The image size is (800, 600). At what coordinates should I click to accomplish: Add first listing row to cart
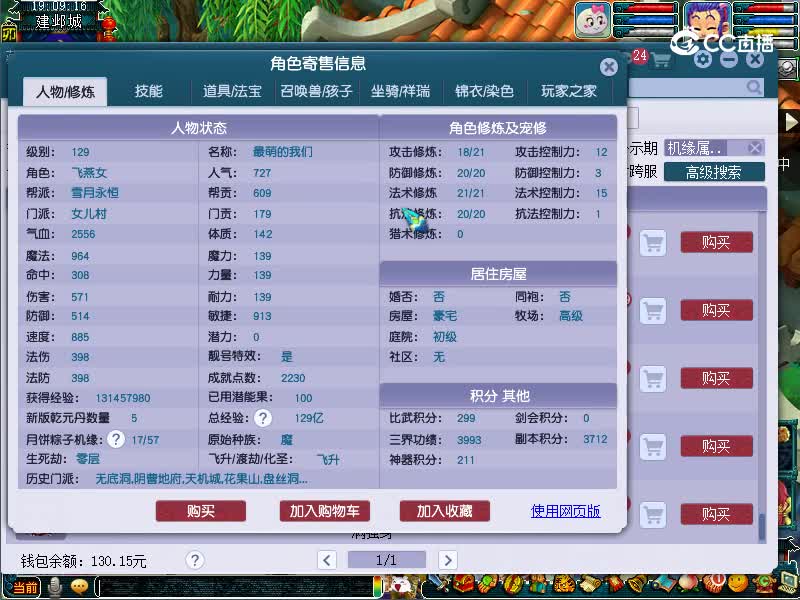click(x=653, y=242)
